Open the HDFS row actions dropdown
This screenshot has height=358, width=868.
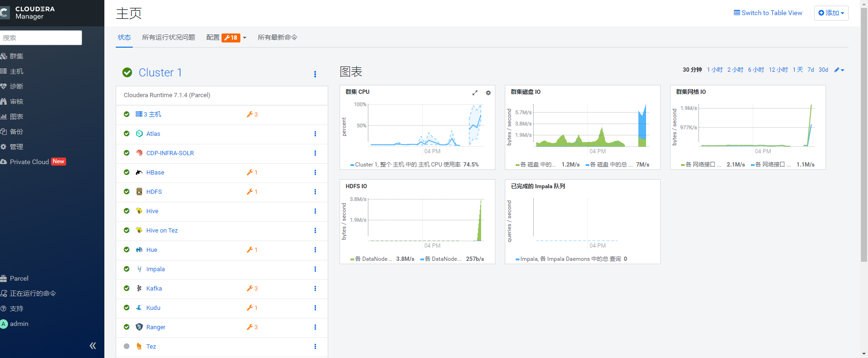coord(315,191)
